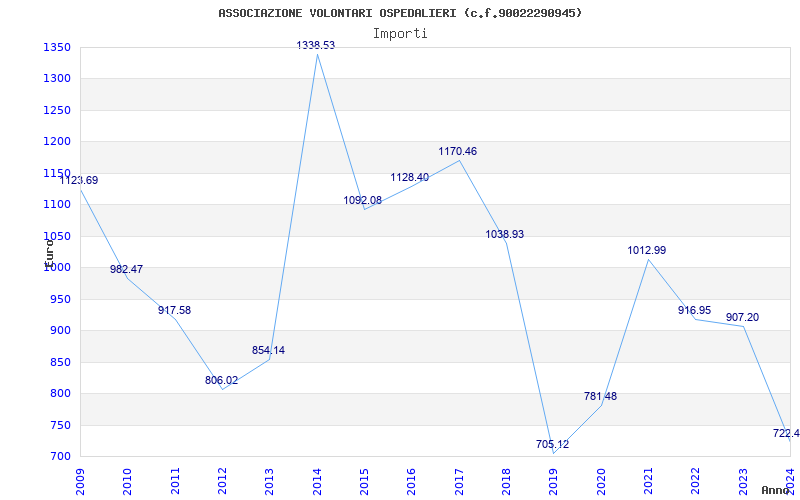This screenshot has height=500, width=800.
Task: Select the 1123.69 data label
Action: pyautogui.click(x=79, y=181)
